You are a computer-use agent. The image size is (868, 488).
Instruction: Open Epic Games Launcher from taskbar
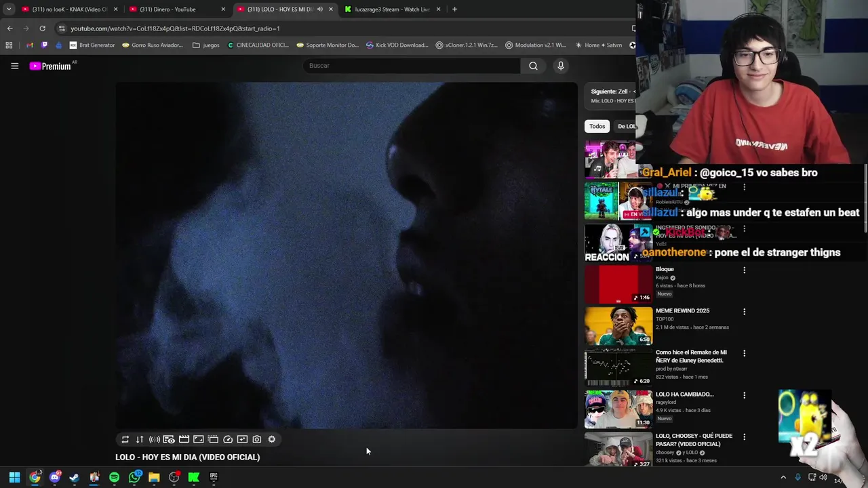pos(214,477)
